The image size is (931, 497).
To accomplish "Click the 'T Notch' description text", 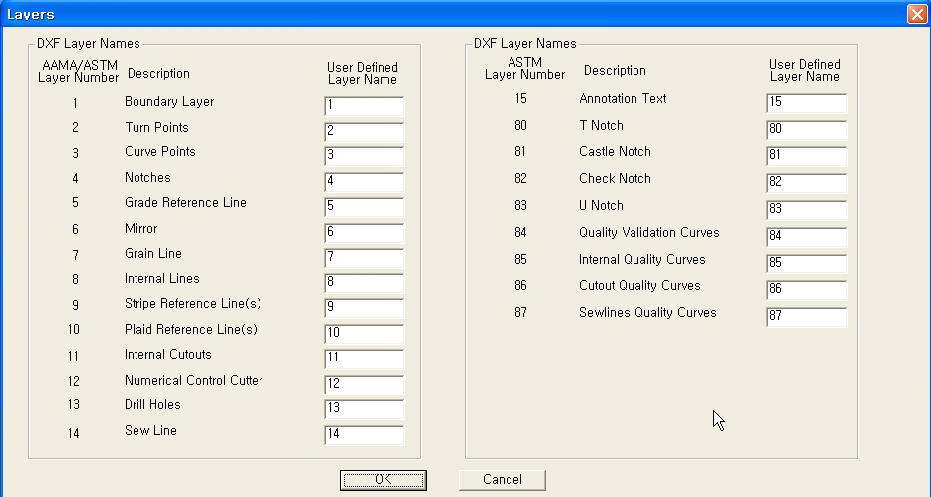I will tap(601, 126).
